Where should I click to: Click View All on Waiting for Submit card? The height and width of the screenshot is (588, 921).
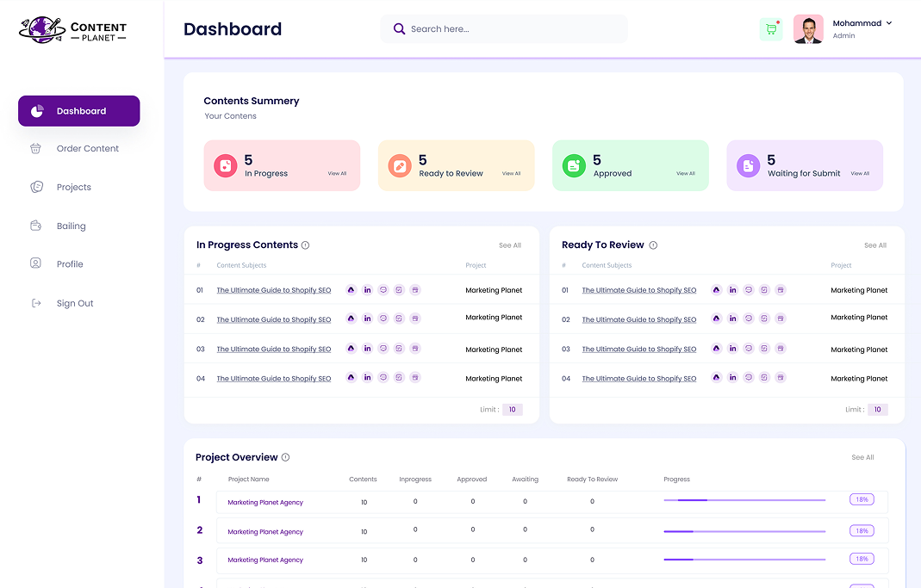click(860, 174)
